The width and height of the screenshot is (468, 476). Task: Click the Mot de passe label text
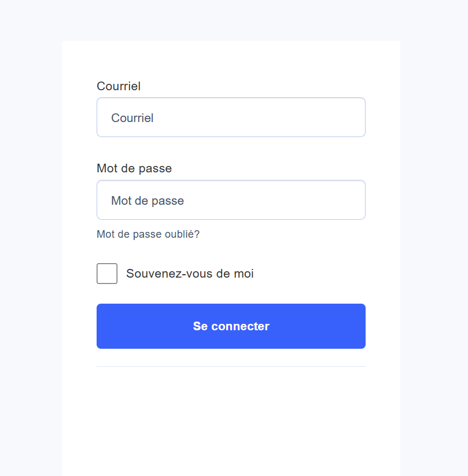[134, 168]
